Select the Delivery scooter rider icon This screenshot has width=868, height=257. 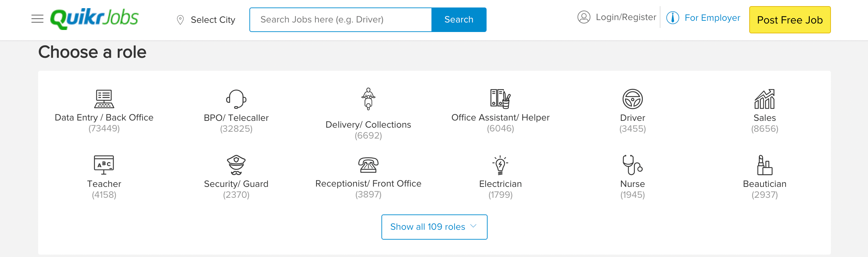tap(368, 99)
